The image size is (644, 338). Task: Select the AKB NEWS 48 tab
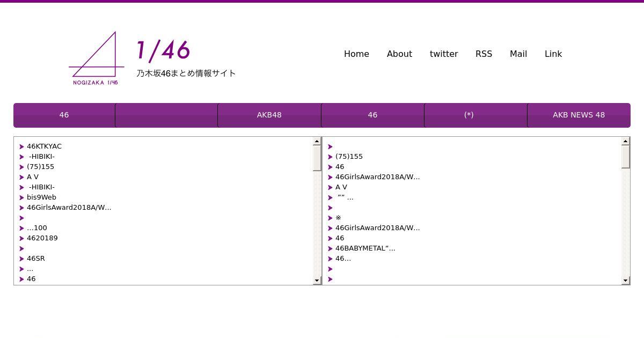point(579,115)
